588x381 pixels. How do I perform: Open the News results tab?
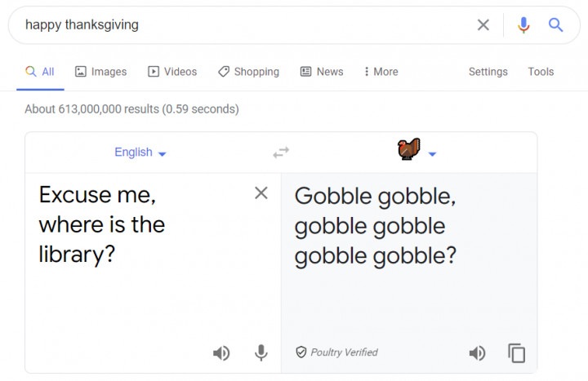[322, 72]
